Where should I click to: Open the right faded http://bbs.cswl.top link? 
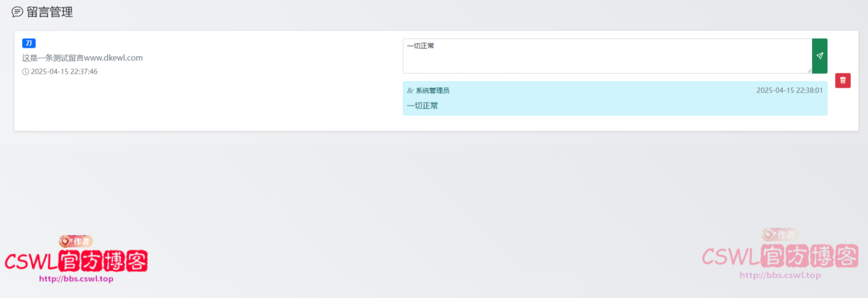pos(780,275)
